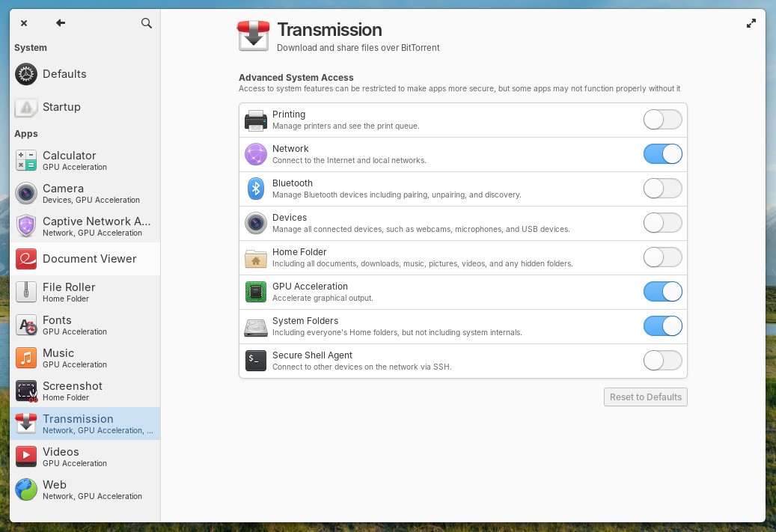This screenshot has width=776, height=532.
Task: Click the Home Folder icon
Action: [x=256, y=258]
